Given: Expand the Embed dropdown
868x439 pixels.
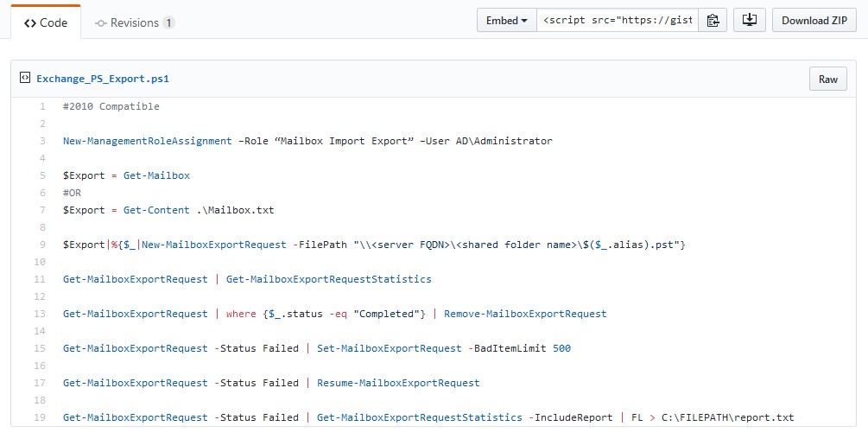Looking at the screenshot, I should tap(506, 21).
